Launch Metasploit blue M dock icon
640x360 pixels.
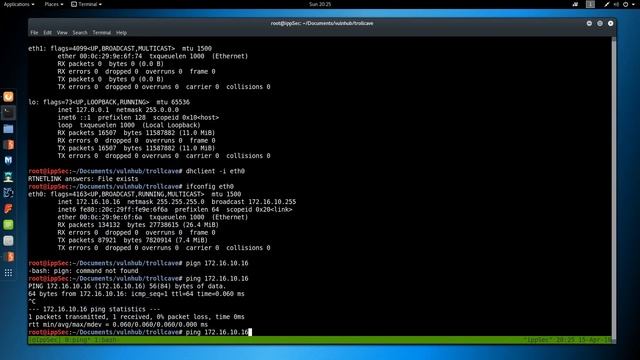click(8, 161)
